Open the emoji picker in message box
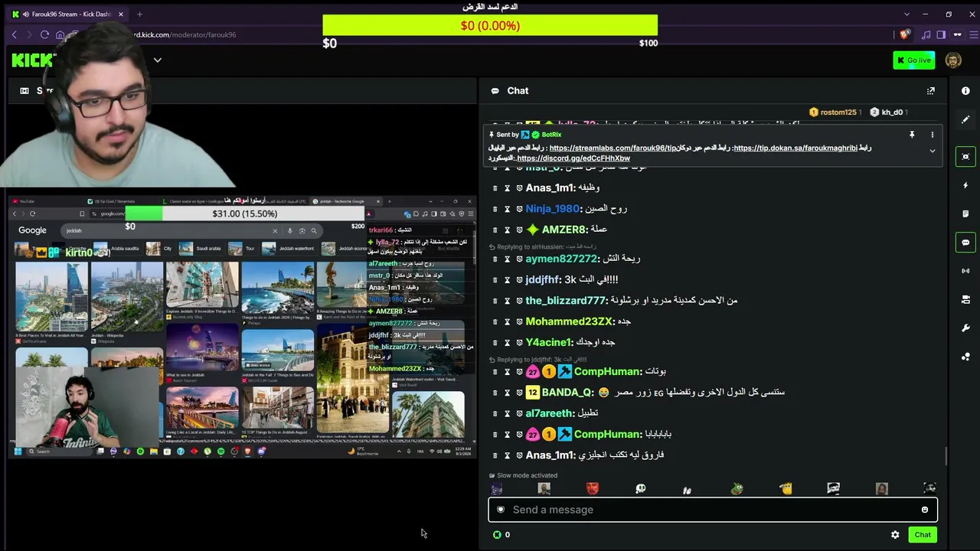The image size is (980, 551). [x=925, y=510]
